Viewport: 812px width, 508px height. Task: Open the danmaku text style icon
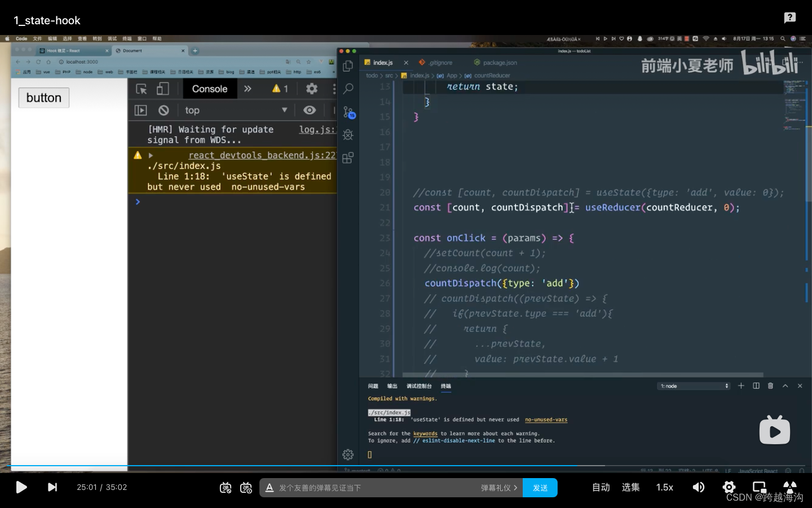[270, 488]
